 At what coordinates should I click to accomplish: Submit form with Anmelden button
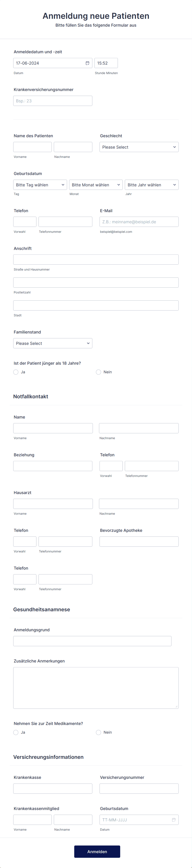pyautogui.click(x=97, y=851)
